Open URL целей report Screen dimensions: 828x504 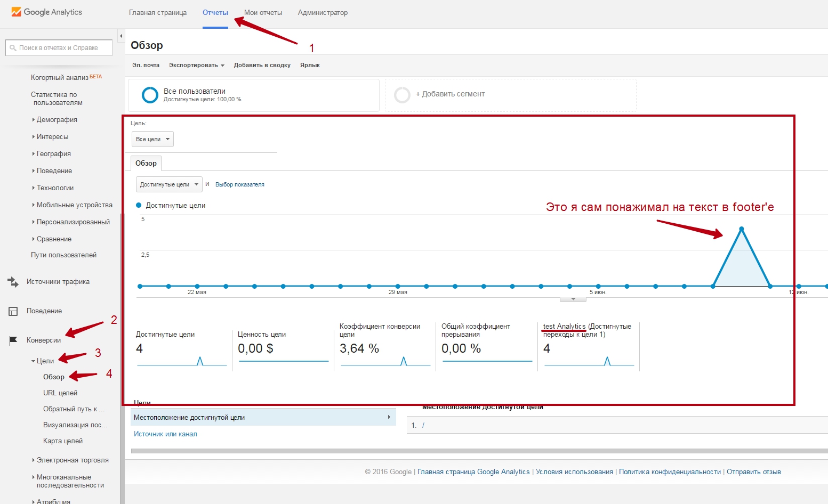pos(60,393)
